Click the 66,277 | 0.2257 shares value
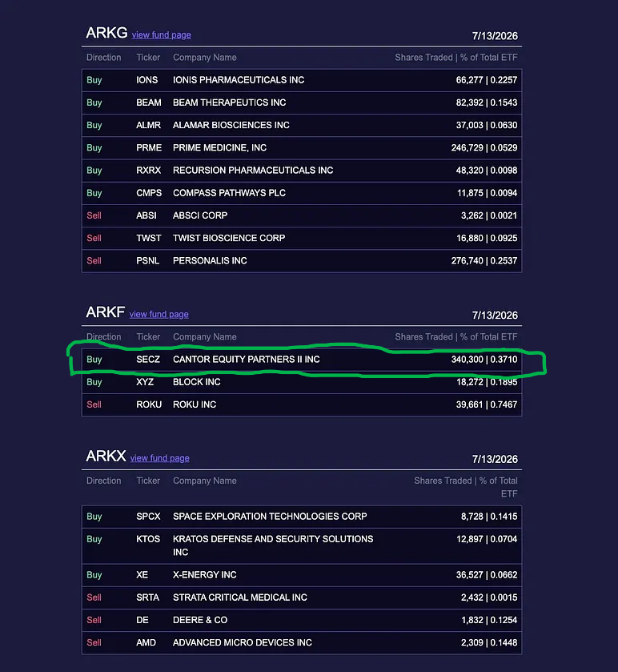Viewport: 618px width, 672px height. [487, 80]
